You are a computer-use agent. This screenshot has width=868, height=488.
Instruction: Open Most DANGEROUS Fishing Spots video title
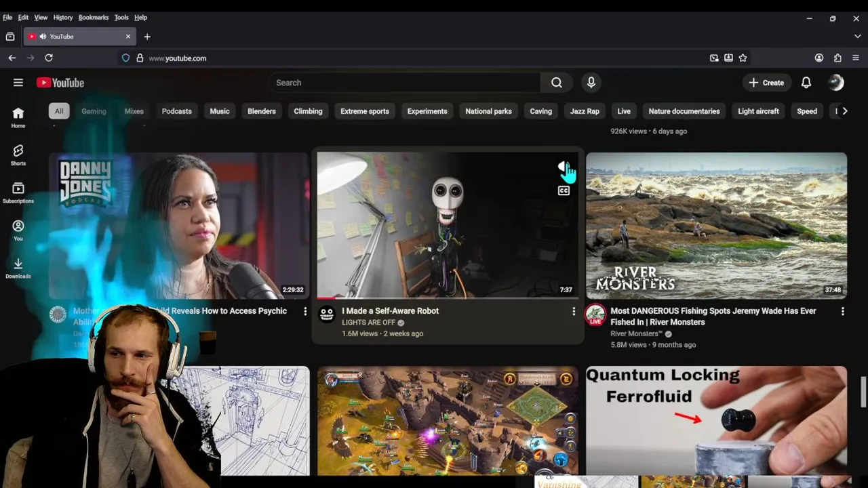[713, 317]
